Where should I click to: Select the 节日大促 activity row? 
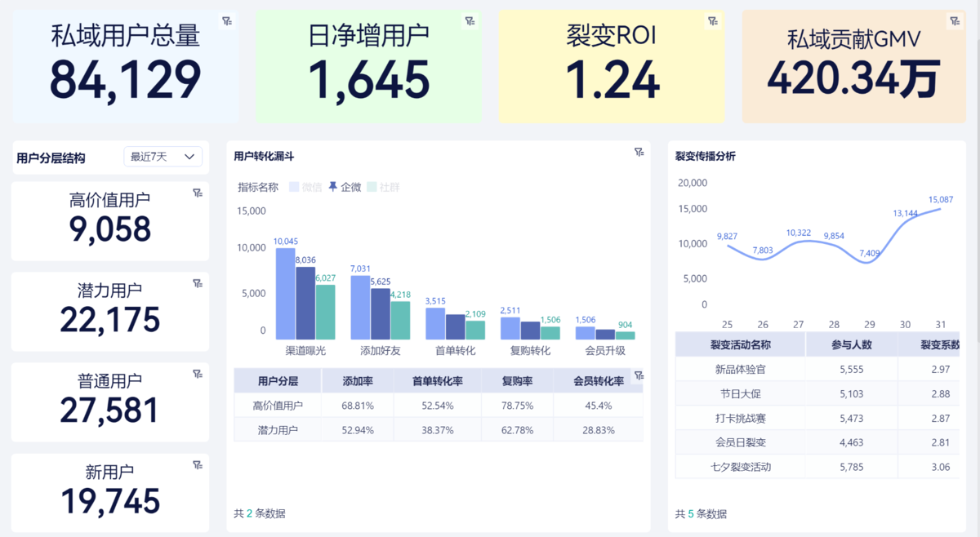coord(817,394)
